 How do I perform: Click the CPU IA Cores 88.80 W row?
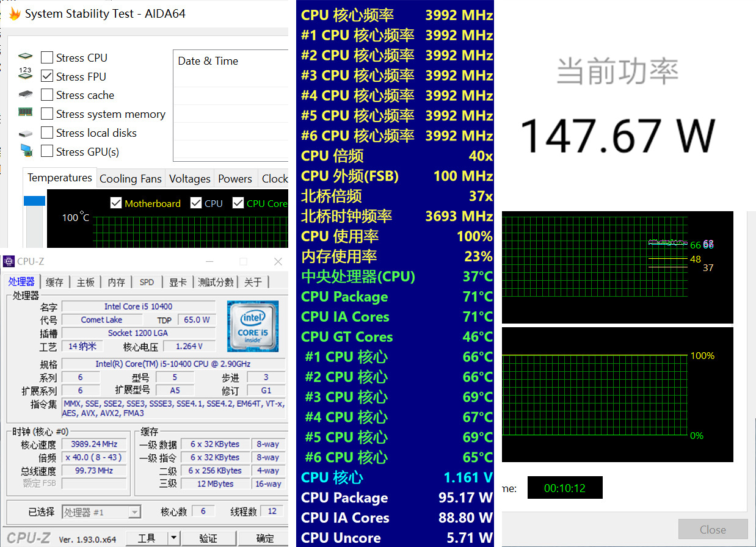coord(397,518)
